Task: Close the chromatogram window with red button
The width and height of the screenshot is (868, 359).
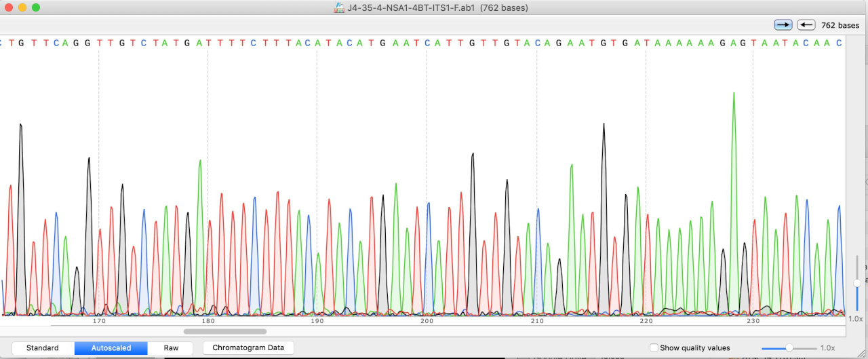Action: click(9, 7)
